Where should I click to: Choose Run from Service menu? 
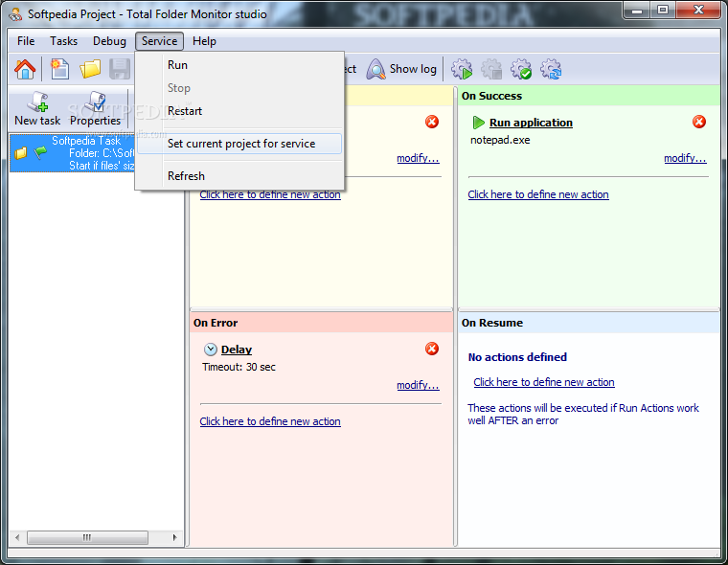coord(239,65)
